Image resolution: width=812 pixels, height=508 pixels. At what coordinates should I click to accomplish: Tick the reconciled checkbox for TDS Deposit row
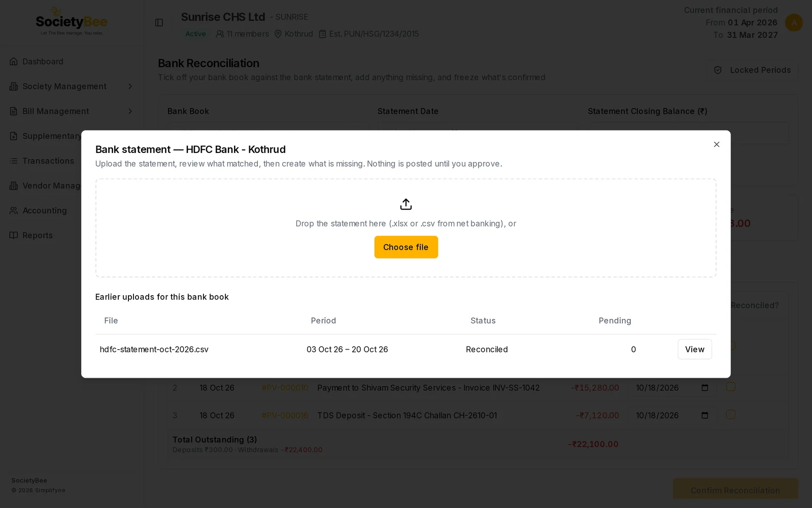(731, 415)
